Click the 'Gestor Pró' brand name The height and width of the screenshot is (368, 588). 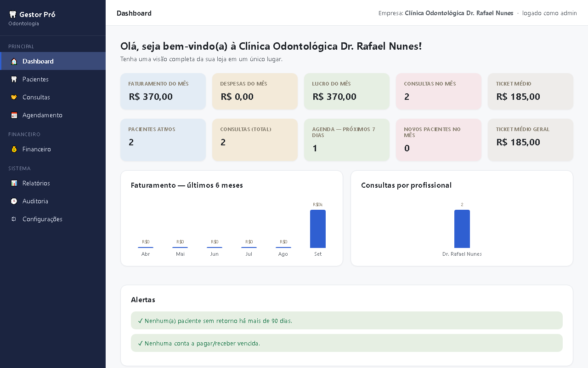37,15
